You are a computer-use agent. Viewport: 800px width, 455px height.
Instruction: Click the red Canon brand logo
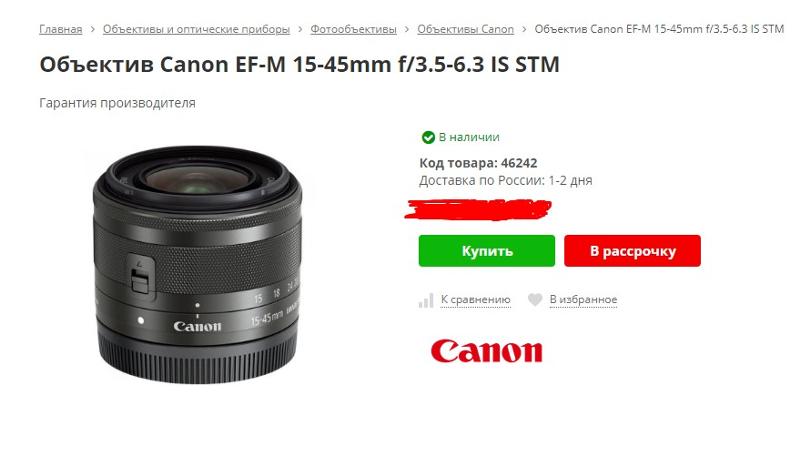tap(486, 351)
